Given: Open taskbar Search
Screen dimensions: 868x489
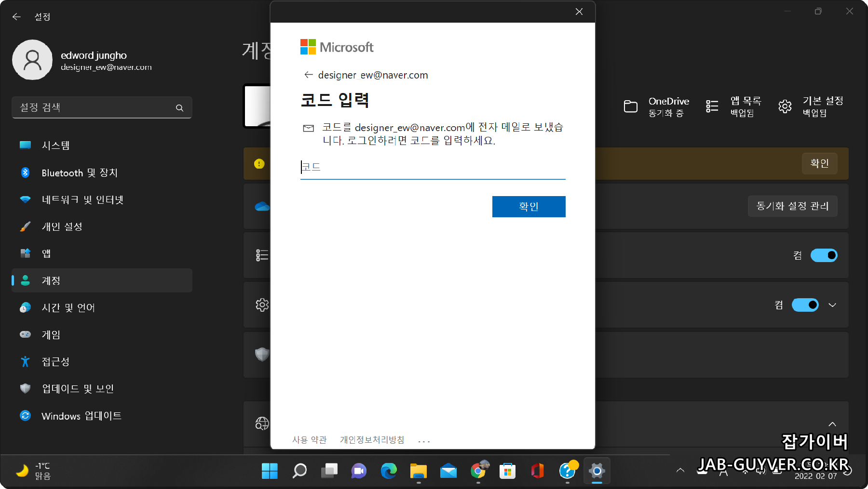Looking at the screenshot, I should tap(299, 471).
